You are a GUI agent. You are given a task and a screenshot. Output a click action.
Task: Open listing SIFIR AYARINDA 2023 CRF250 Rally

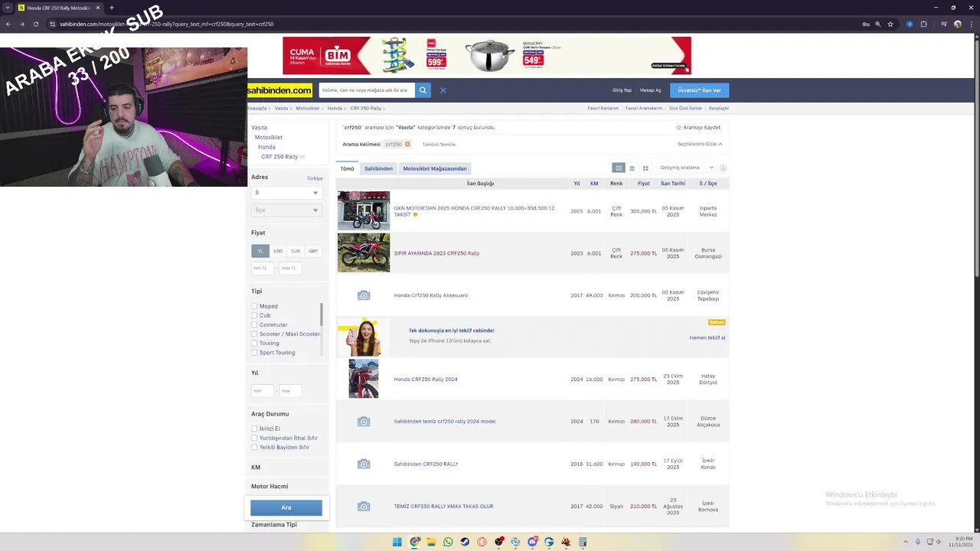tap(436, 253)
